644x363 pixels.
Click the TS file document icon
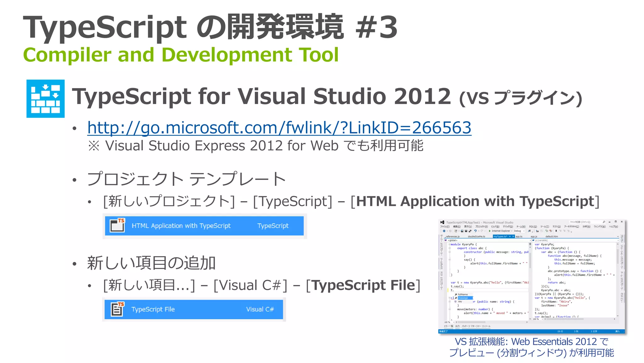pyautogui.click(x=117, y=309)
